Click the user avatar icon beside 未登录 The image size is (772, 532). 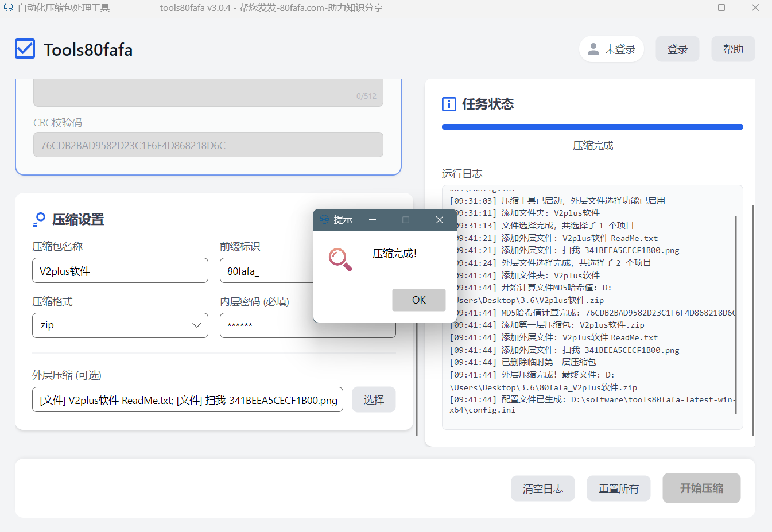tap(593, 49)
